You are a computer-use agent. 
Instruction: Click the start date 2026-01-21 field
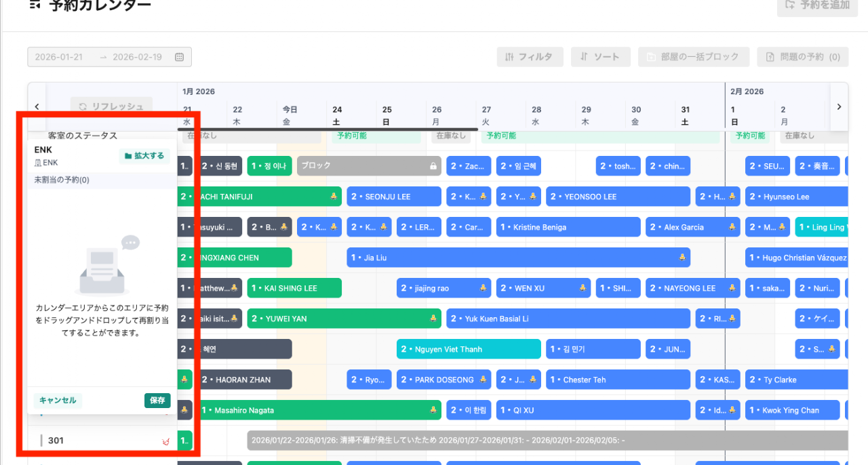click(x=59, y=57)
